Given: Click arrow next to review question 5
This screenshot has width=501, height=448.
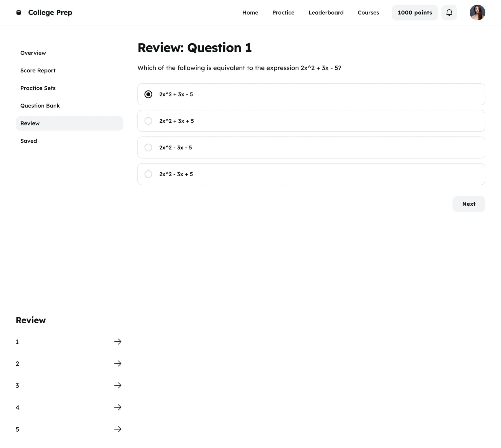Looking at the screenshot, I should (118, 429).
